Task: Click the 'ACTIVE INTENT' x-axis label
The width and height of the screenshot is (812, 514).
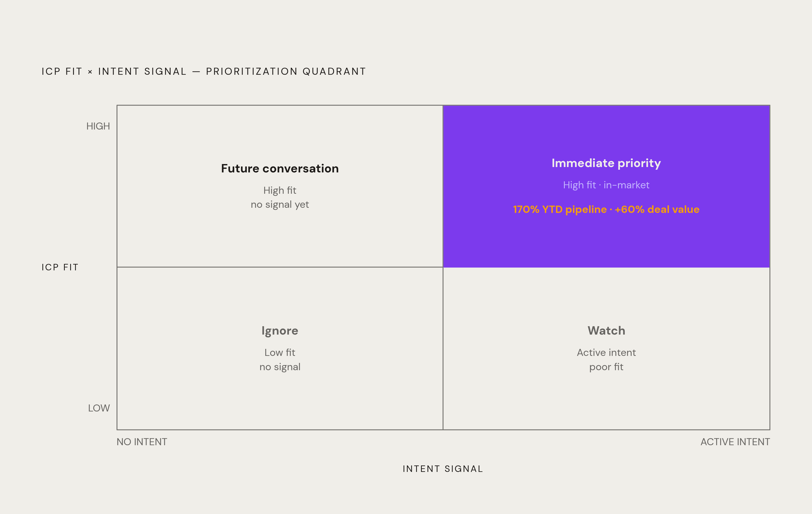Action: click(735, 442)
